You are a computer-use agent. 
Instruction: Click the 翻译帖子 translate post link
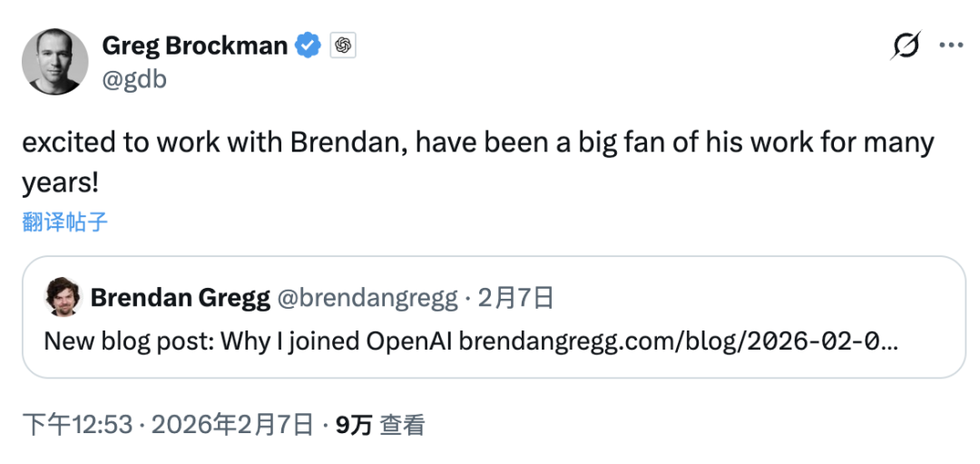(x=65, y=222)
